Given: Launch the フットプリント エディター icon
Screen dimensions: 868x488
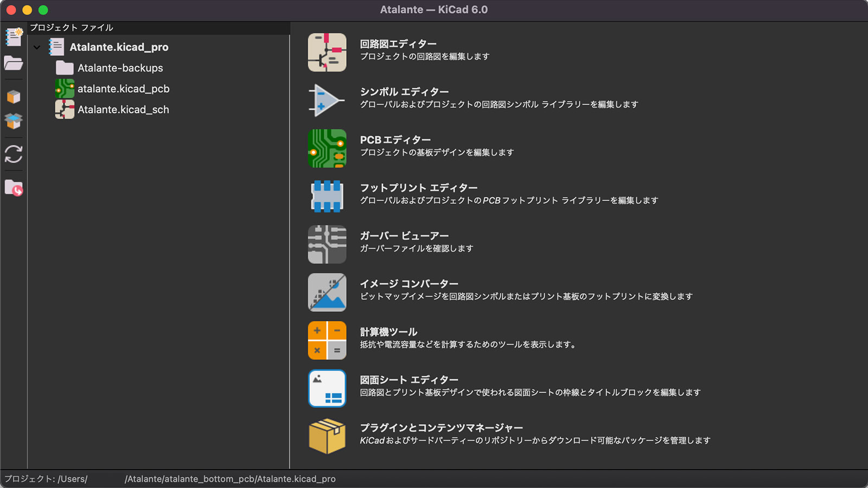Looking at the screenshot, I should coord(327,196).
